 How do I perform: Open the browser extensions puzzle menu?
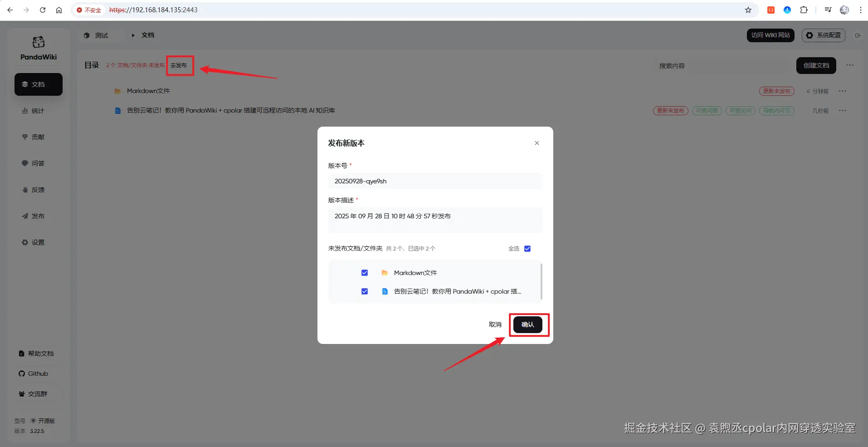(804, 10)
